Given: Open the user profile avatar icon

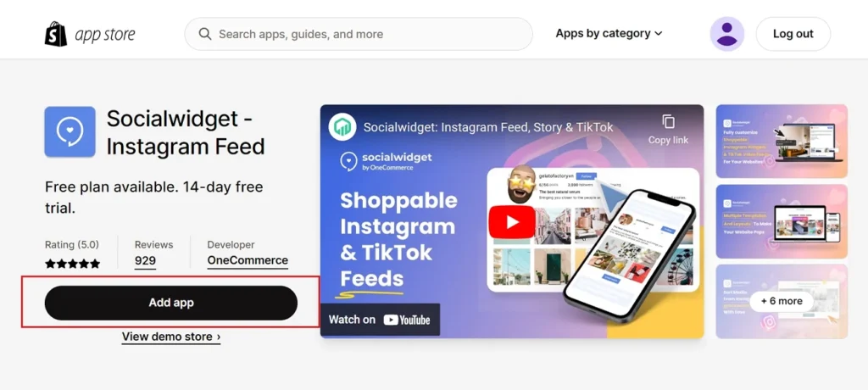Looking at the screenshot, I should [726, 34].
